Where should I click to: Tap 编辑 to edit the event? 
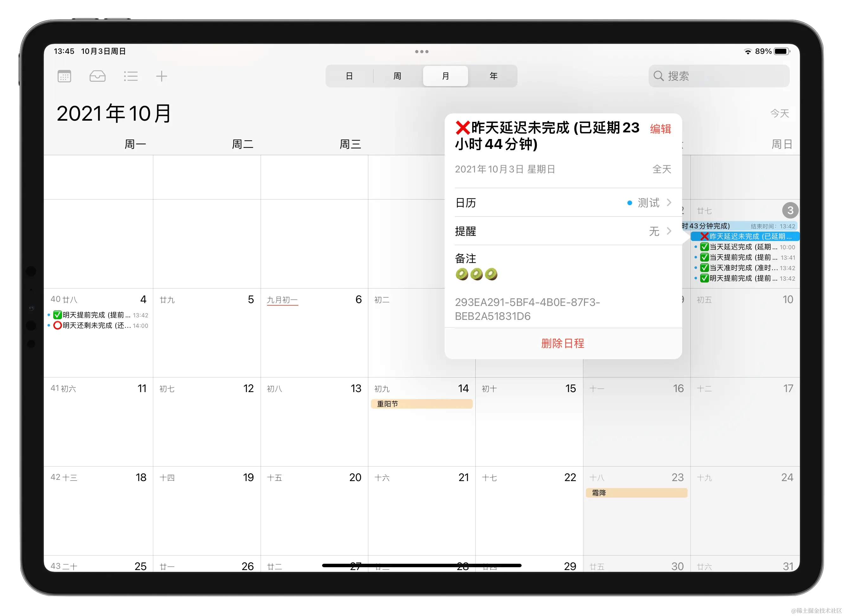click(x=661, y=129)
